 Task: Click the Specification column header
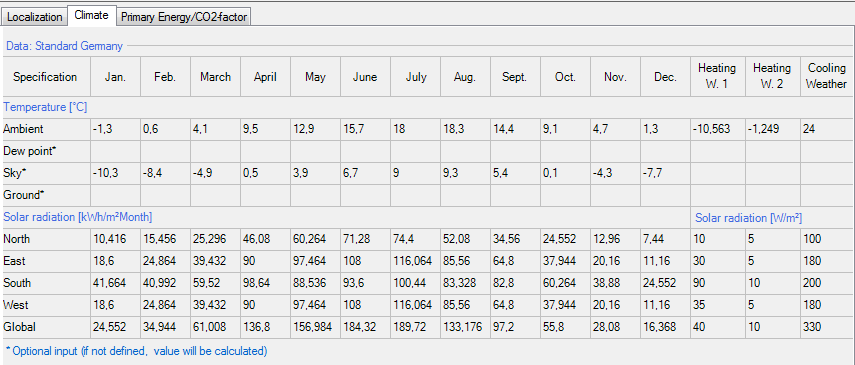tap(45, 77)
